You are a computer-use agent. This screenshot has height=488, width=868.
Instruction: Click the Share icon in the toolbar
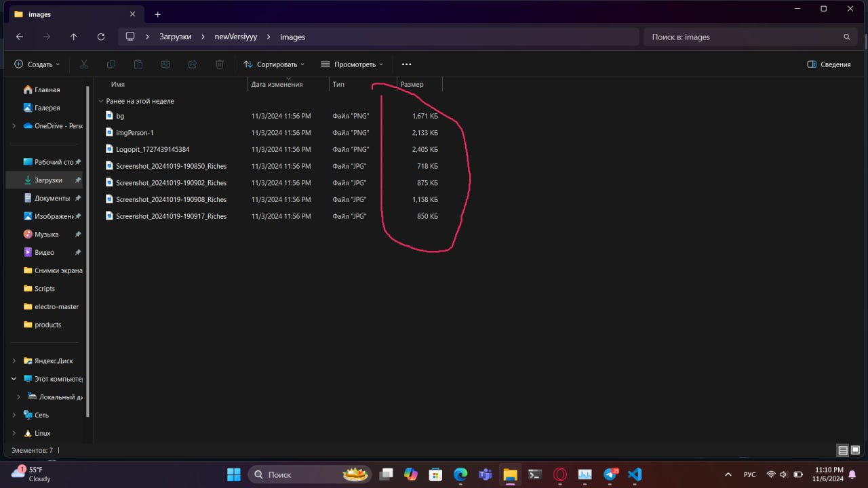pos(193,64)
